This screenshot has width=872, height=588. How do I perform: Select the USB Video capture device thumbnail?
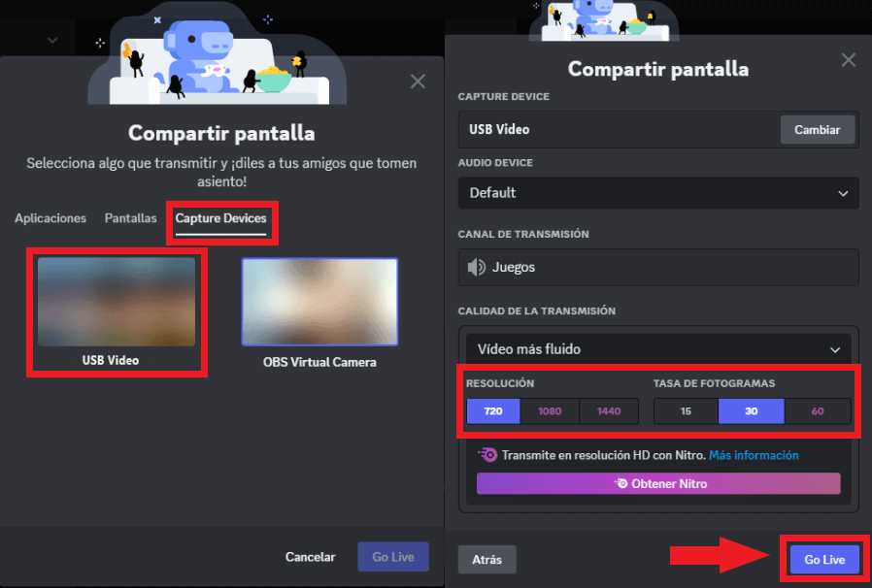117,301
